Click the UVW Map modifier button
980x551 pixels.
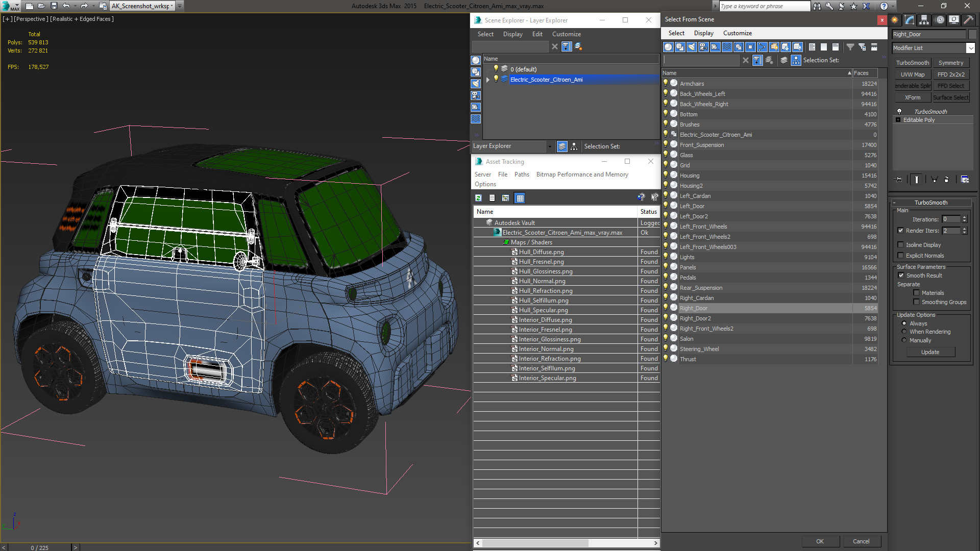click(x=912, y=74)
